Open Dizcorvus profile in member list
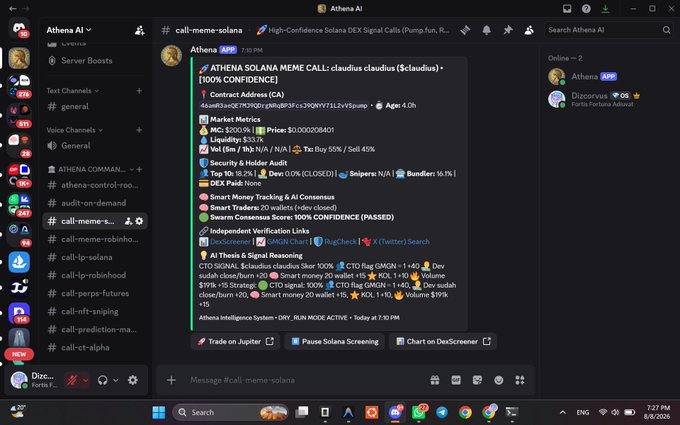This screenshot has height=425, width=680. point(607,99)
